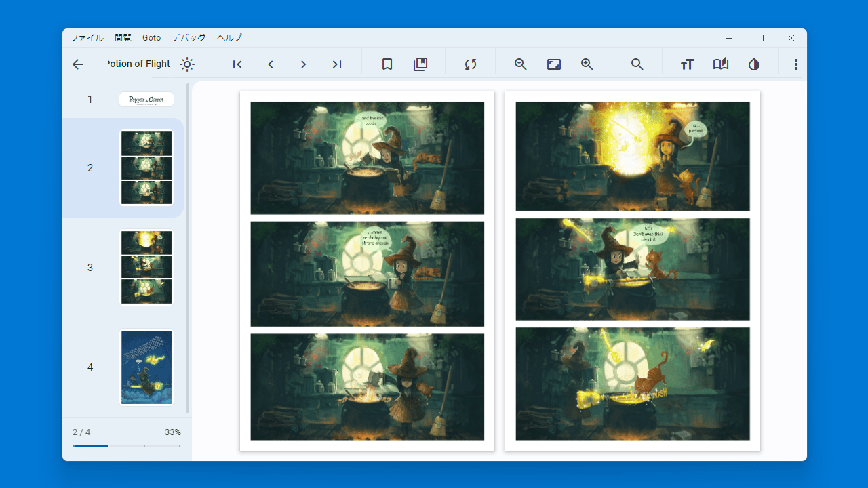The width and height of the screenshot is (868, 488).
Task: Click the reading progress bar
Action: (127, 446)
